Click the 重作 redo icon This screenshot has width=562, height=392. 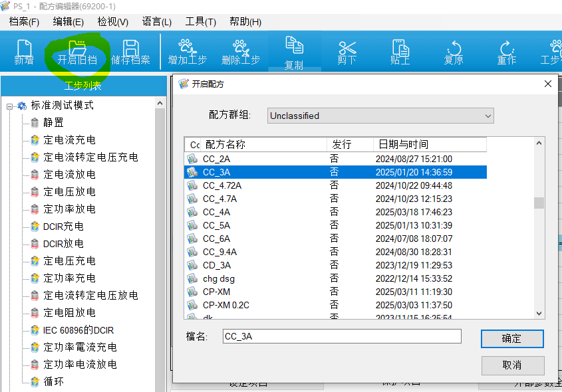click(x=506, y=52)
